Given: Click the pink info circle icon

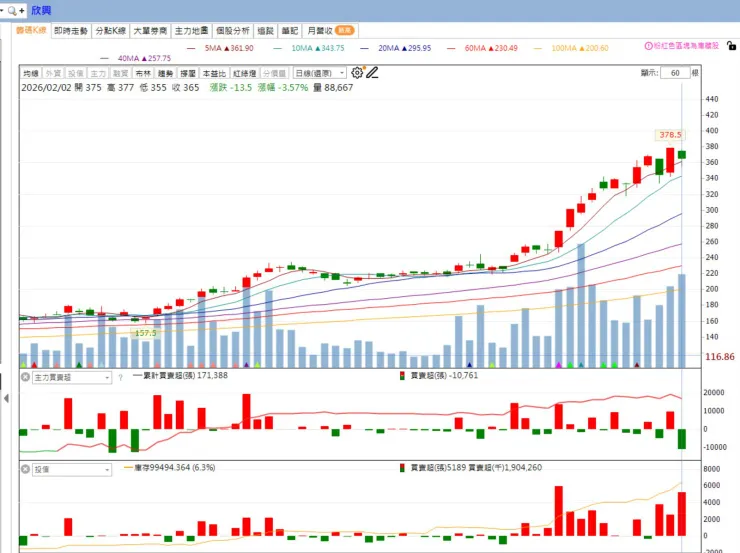Looking at the screenshot, I should pos(648,46).
